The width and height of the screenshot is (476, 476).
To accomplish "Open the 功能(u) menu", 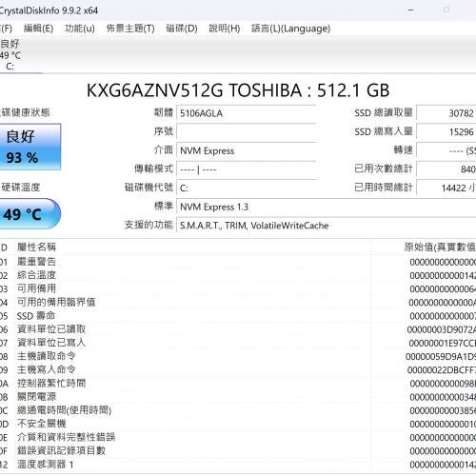I will [80, 29].
